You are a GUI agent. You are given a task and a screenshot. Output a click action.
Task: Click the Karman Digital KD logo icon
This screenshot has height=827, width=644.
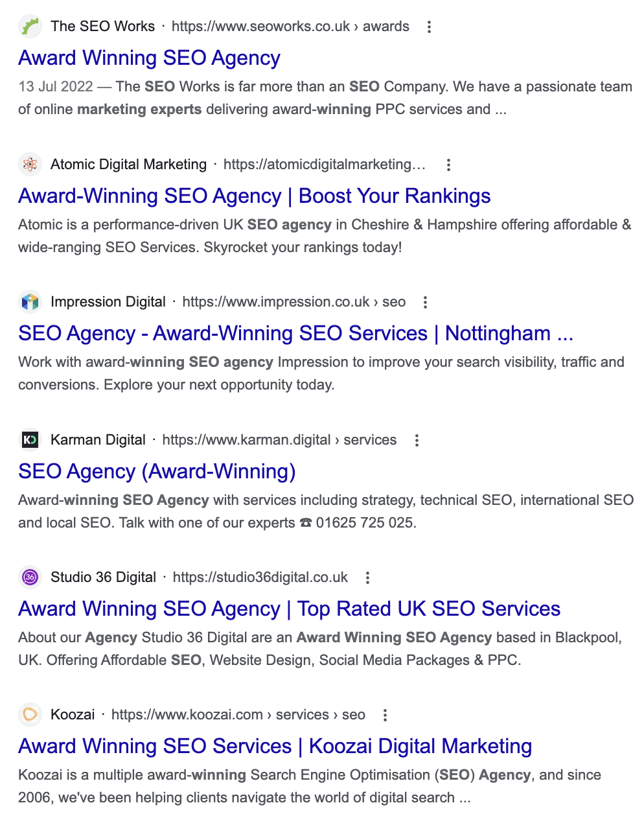[29, 439]
